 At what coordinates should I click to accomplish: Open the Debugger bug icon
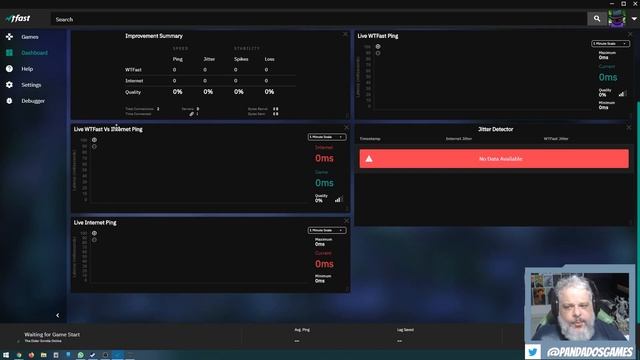(9, 100)
